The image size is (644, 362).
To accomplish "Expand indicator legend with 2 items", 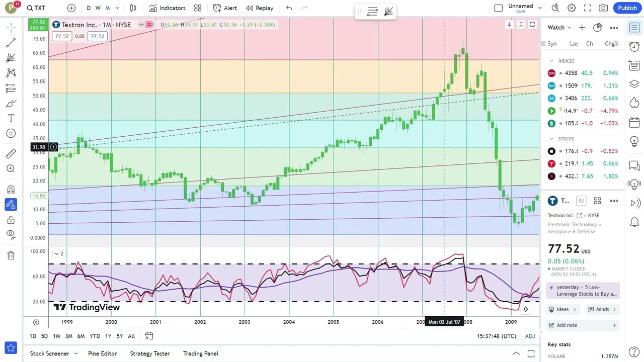I will (x=59, y=253).
